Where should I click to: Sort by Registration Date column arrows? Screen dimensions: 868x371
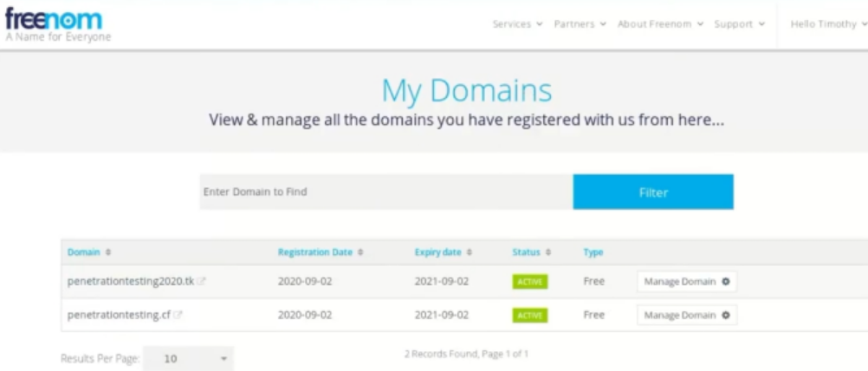(360, 252)
